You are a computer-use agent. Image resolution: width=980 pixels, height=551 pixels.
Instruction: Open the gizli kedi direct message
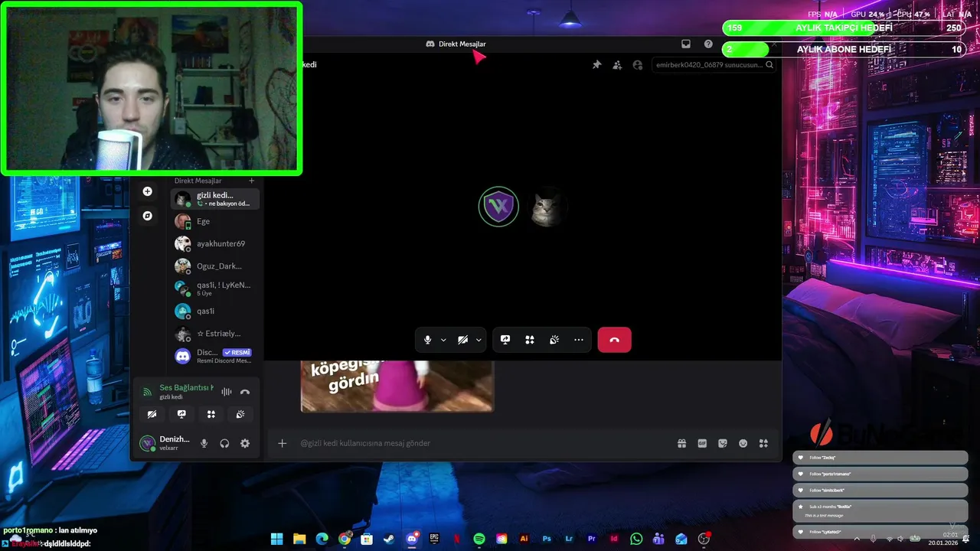[x=215, y=199]
